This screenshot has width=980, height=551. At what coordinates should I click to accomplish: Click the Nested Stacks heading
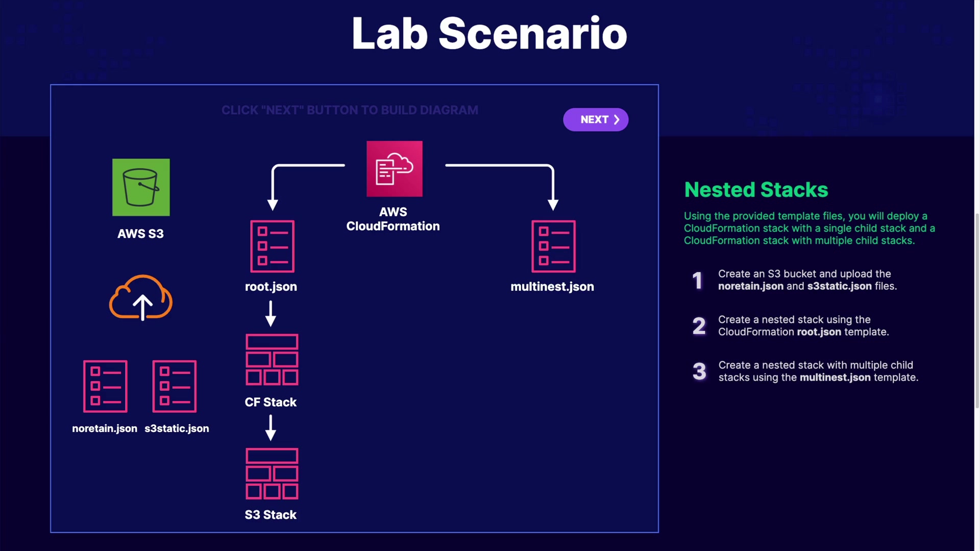point(756,190)
